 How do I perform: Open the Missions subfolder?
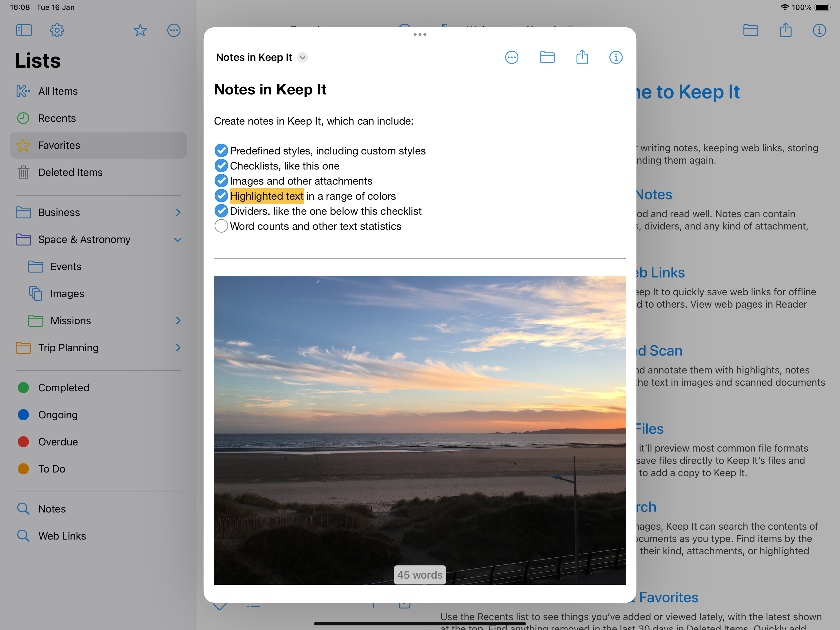click(98, 320)
